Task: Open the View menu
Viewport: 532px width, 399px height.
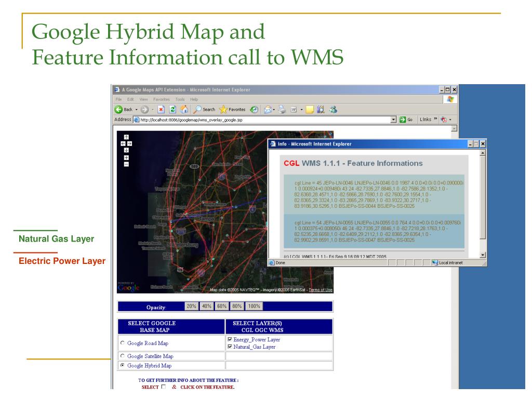Action: [143, 99]
